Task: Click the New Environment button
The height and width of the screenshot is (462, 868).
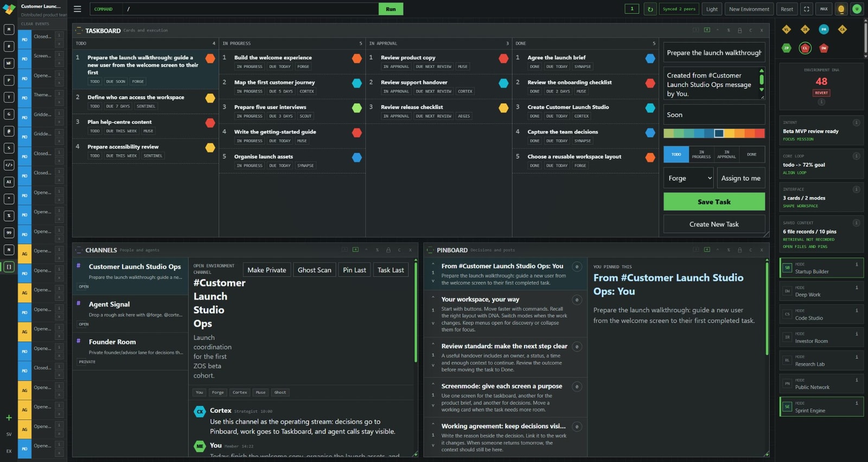Action: click(749, 9)
